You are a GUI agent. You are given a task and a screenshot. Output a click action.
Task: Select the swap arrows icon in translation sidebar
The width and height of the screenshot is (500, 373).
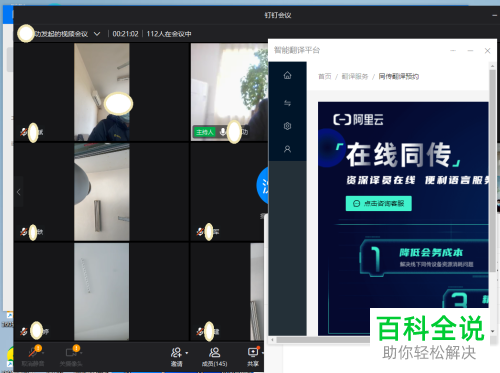point(287,103)
